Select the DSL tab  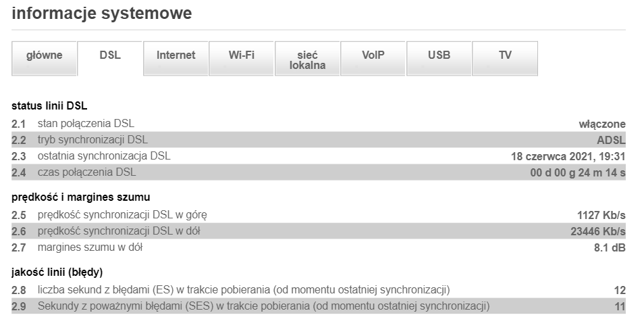coord(110,56)
